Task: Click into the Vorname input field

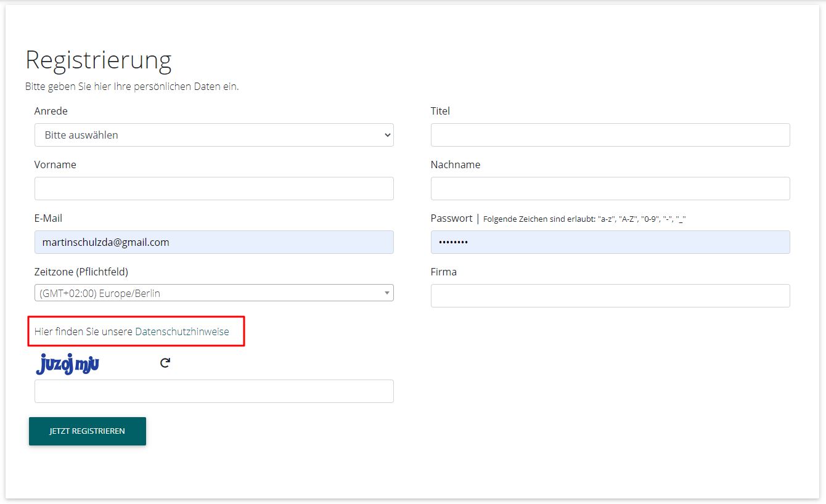Action: pos(213,189)
